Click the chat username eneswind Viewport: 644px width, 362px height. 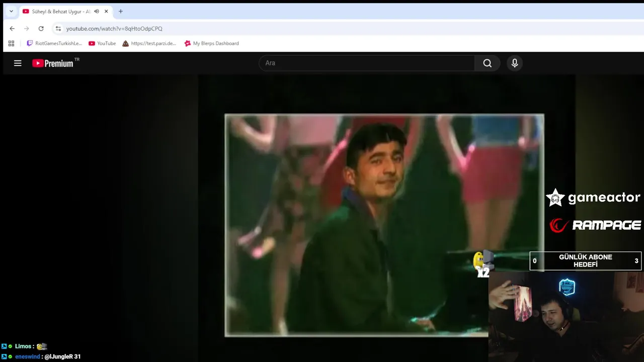(x=27, y=356)
